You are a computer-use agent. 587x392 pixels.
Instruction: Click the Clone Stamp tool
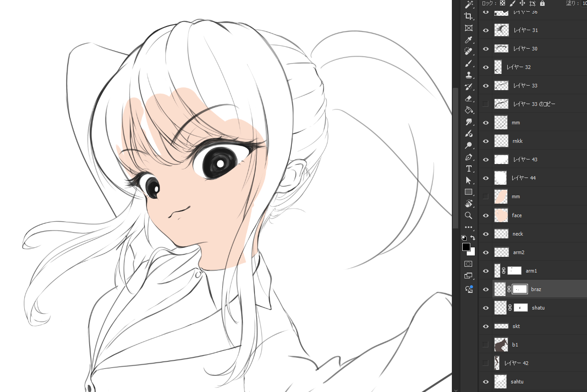pyautogui.click(x=469, y=75)
